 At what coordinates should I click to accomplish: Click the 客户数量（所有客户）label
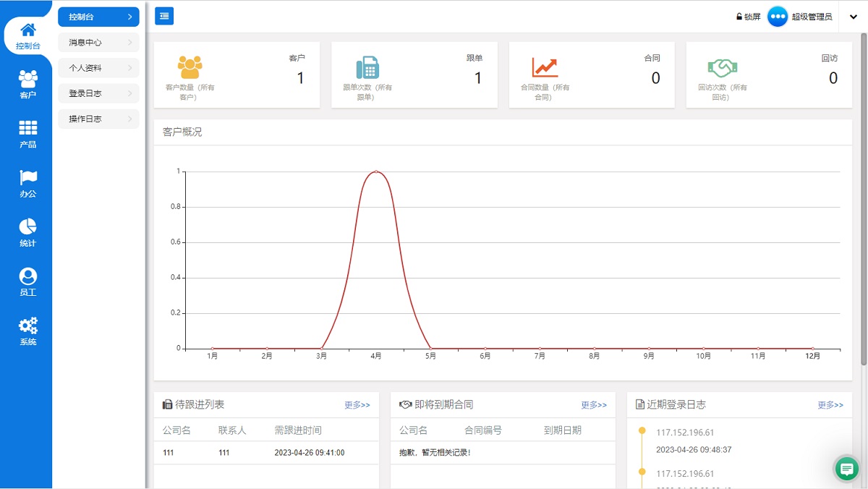pyautogui.click(x=190, y=92)
